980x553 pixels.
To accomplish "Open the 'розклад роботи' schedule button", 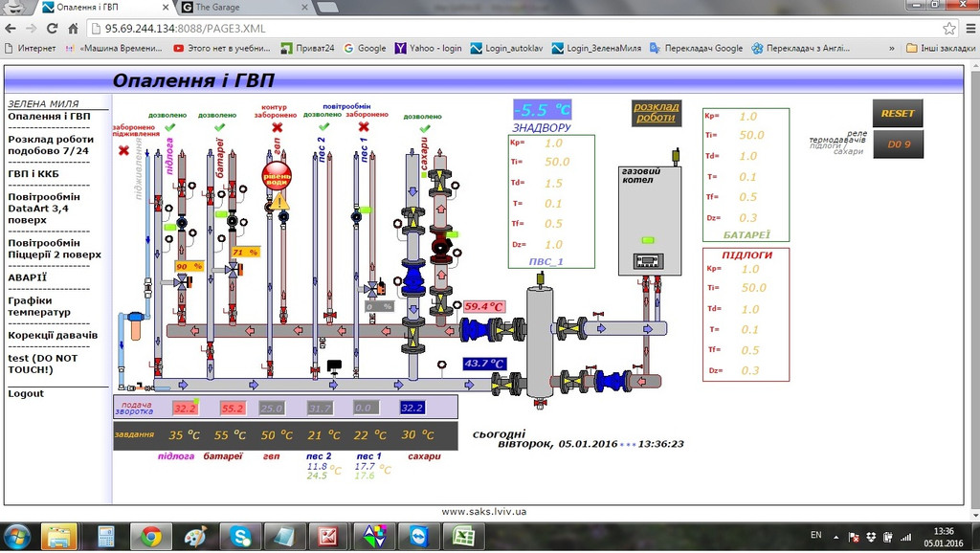I will point(657,113).
